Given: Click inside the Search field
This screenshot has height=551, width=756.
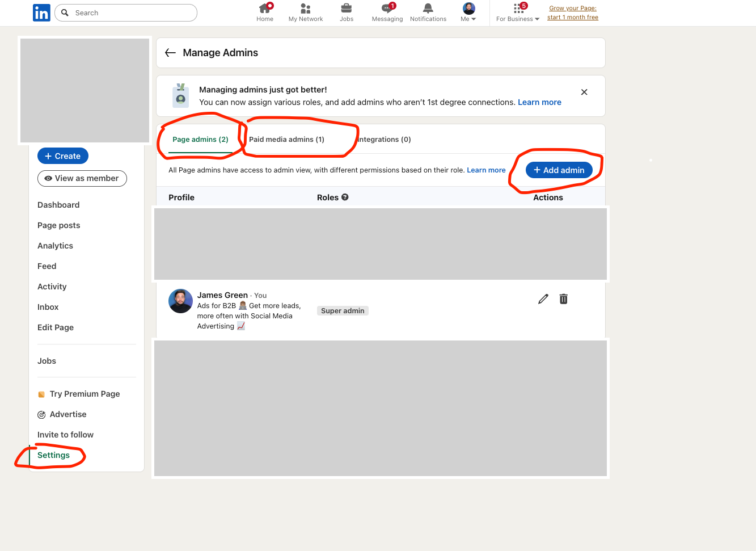Looking at the screenshot, I should (126, 12).
